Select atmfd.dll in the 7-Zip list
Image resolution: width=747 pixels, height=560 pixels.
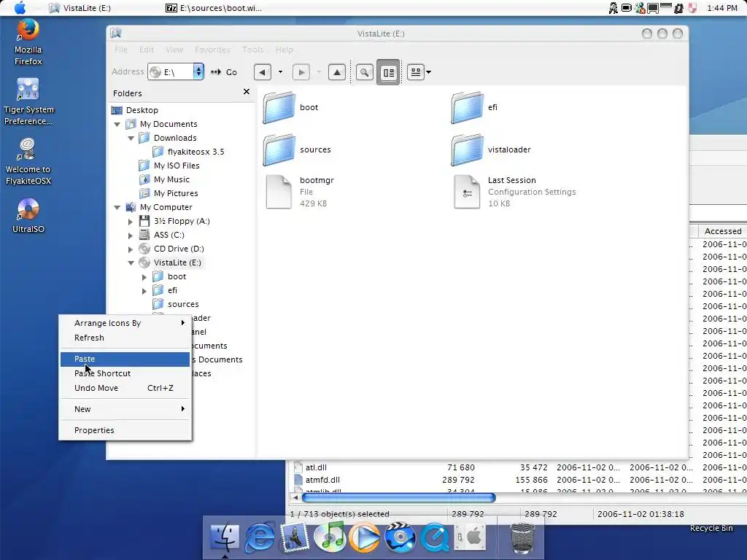click(317, 480)
